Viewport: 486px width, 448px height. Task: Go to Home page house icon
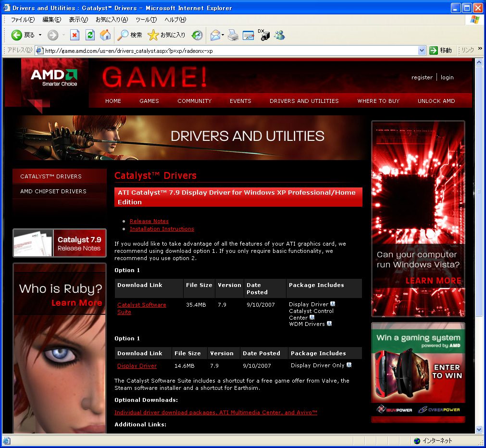(x=105, y=35)
